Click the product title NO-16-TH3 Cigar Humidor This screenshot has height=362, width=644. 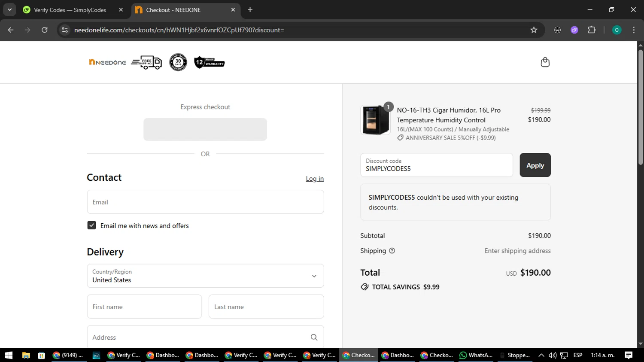tap(449, 115)
